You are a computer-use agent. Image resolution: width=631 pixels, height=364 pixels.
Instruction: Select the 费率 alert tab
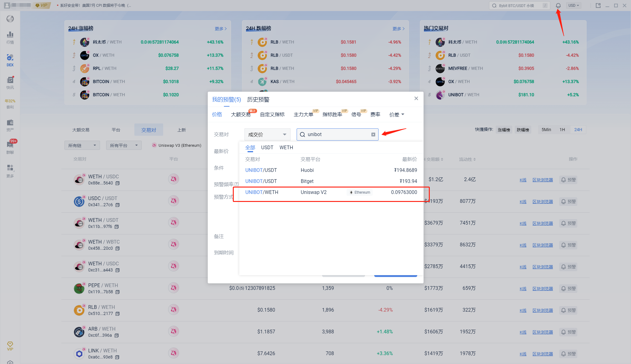click(x=375, y=115)
